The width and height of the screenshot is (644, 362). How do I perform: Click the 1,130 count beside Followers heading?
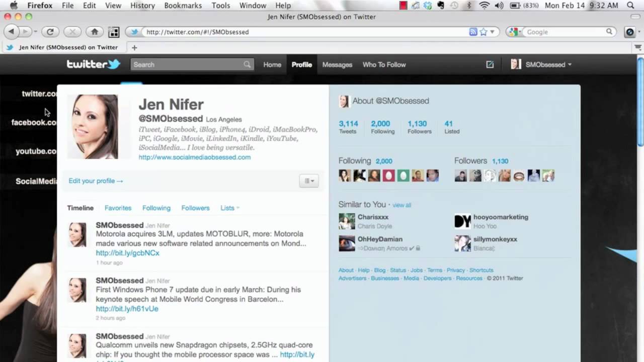pos(500,161)
